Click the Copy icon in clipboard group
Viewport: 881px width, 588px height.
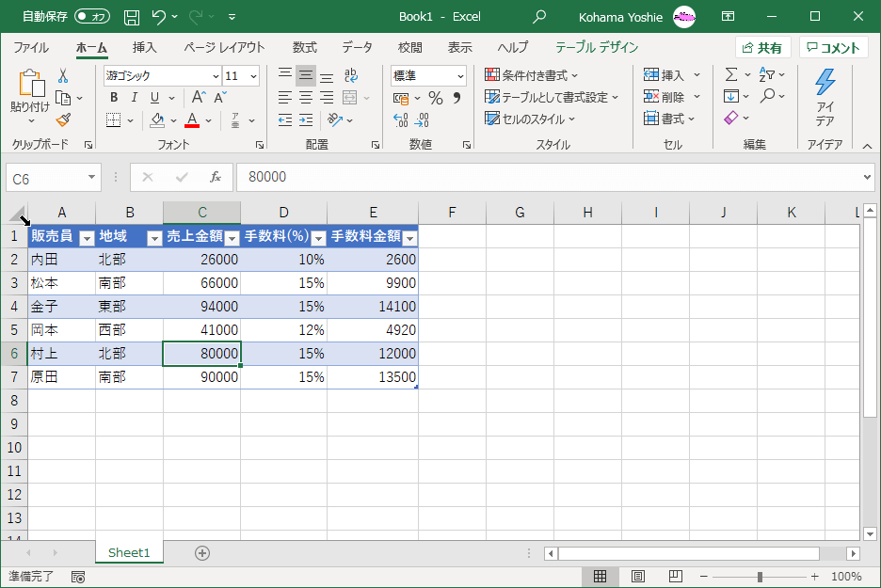tap(63, 98)
